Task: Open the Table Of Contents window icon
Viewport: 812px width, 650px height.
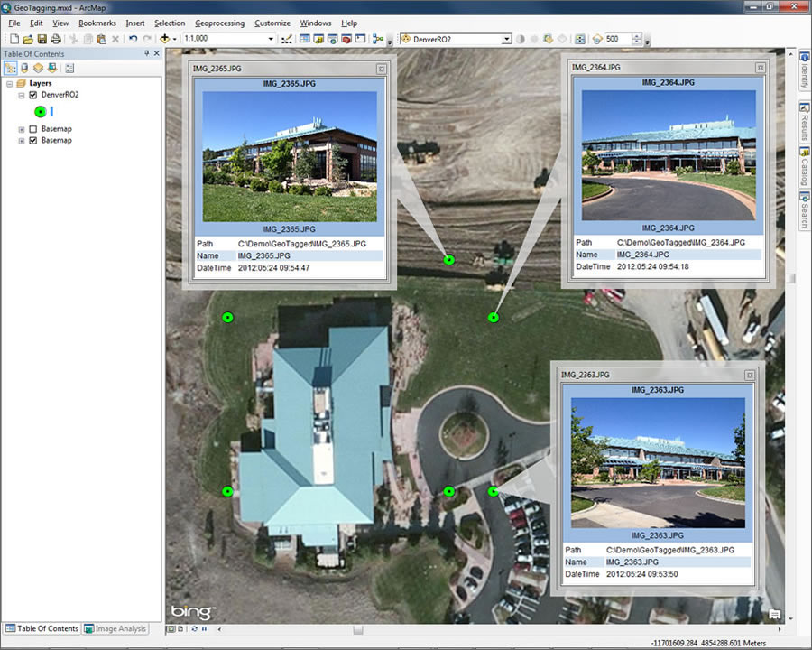Action: [305, 39]
